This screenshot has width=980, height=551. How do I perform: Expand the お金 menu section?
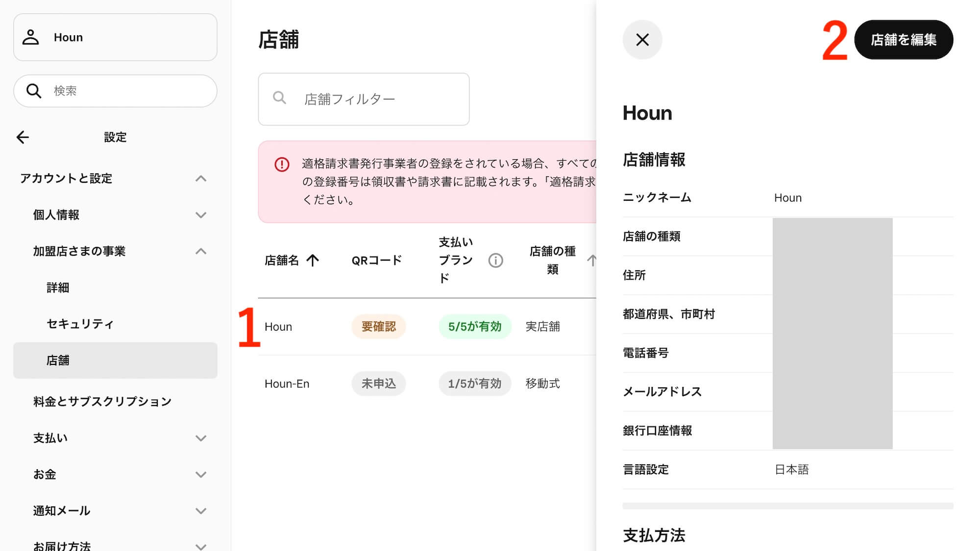point(200,475)
